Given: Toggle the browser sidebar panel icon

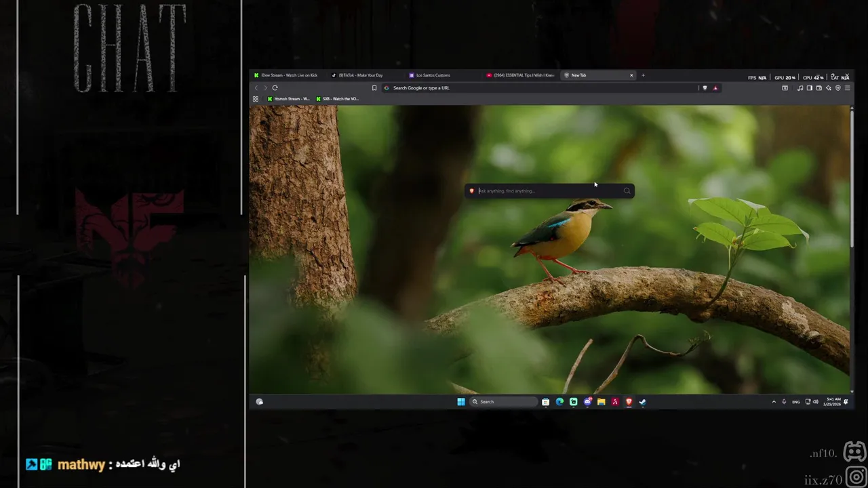Looking at the screenshot, I should click(809, 88).
